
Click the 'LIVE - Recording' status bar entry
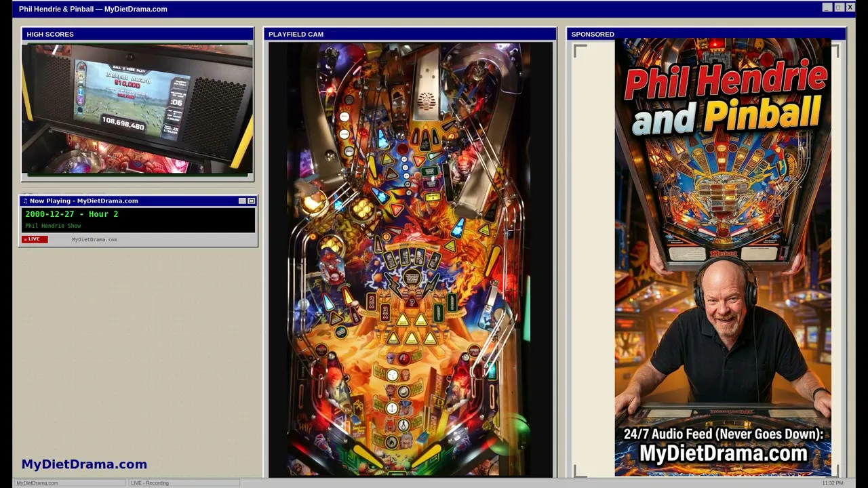[x=150, y=483]
